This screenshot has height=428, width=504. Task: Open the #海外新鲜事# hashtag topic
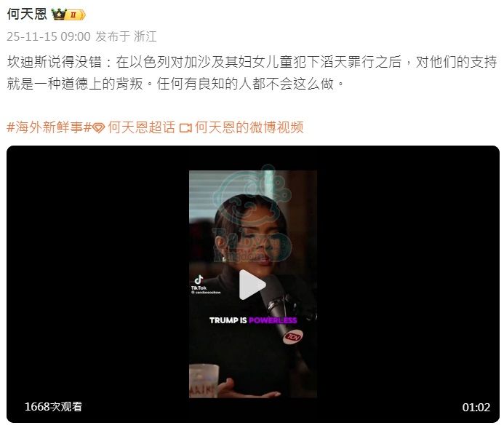(x=49, y=128)
